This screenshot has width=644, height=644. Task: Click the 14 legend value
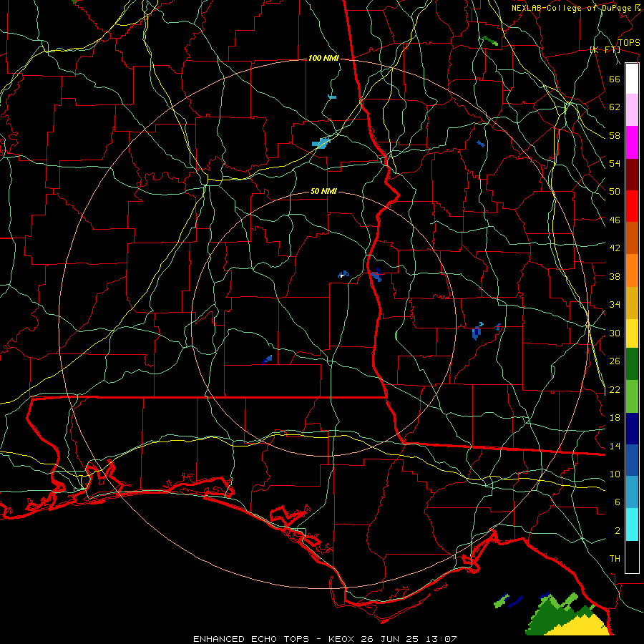[615, 446]
